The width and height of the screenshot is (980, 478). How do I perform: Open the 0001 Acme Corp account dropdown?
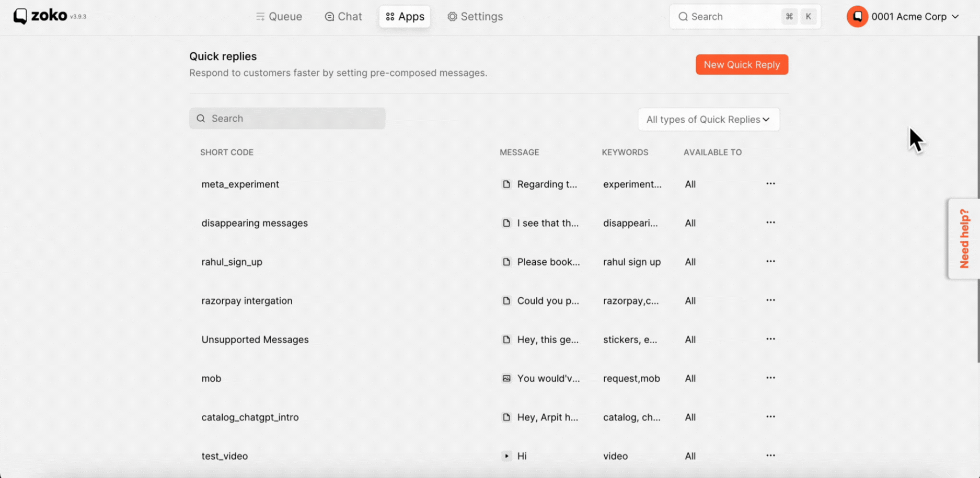[x=915, y=17]
